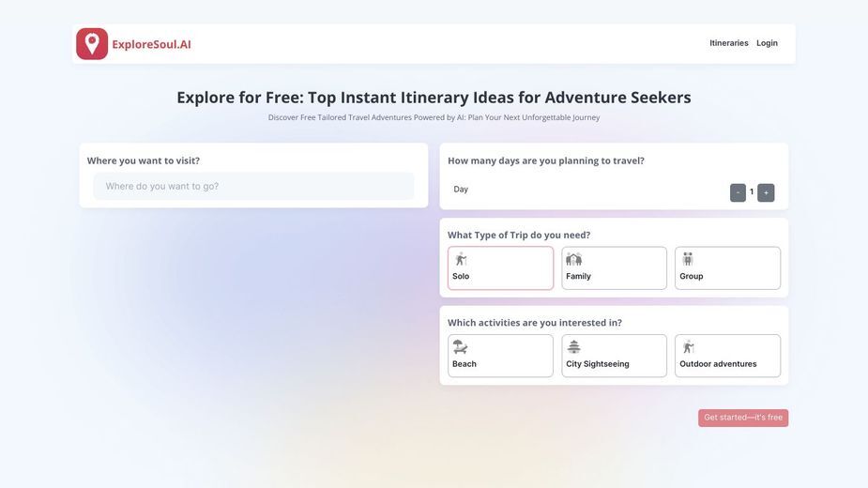
Task: Toggle the Beach activity option
Action: [x=500, y=356]
